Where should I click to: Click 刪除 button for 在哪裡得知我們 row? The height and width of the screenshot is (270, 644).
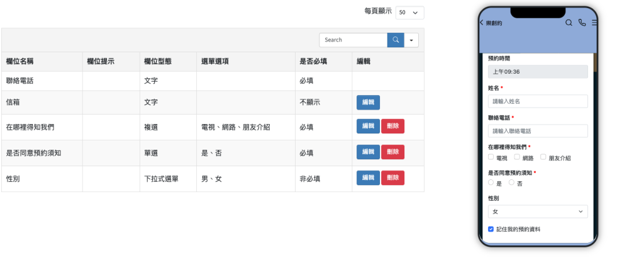point(392,127)
